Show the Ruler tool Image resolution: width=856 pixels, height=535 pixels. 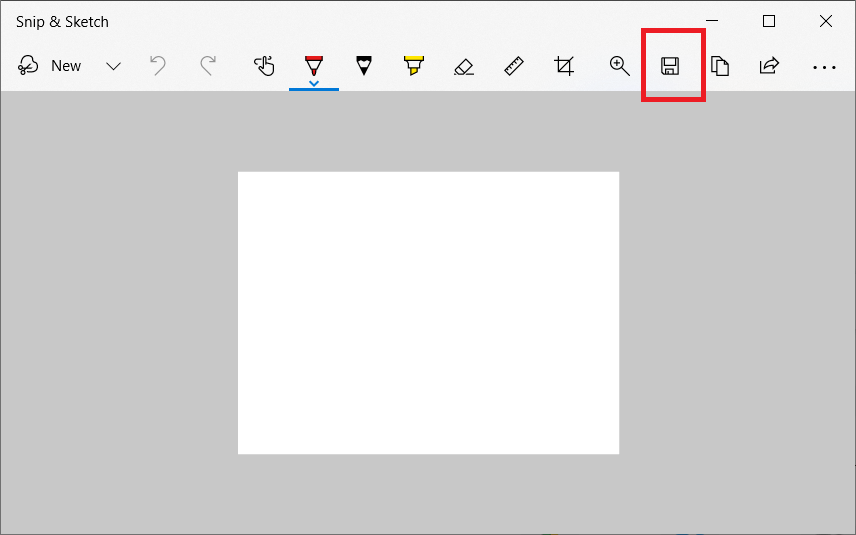(x=514, y=66)
